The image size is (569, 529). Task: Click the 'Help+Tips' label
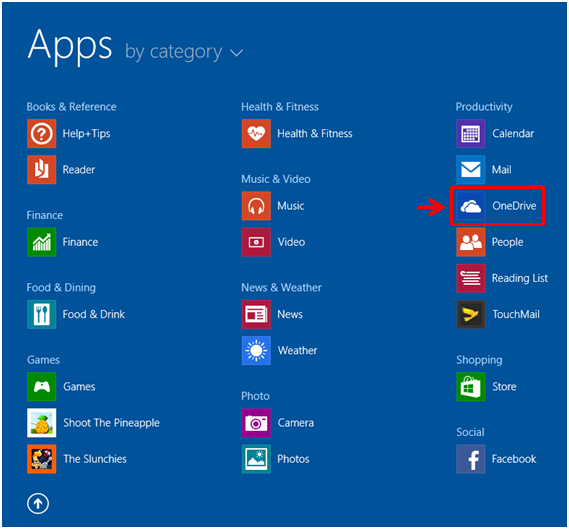click(x=86, y=134)
